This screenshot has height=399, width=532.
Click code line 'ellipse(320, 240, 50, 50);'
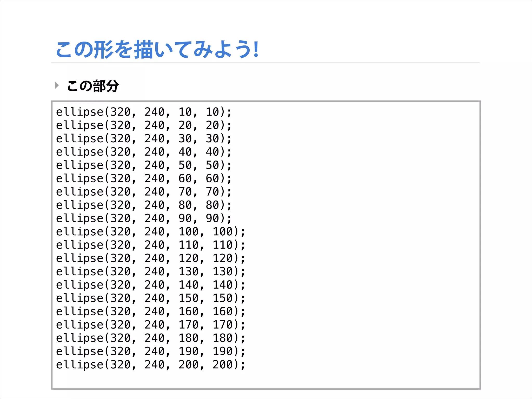[x=144, y=165]
